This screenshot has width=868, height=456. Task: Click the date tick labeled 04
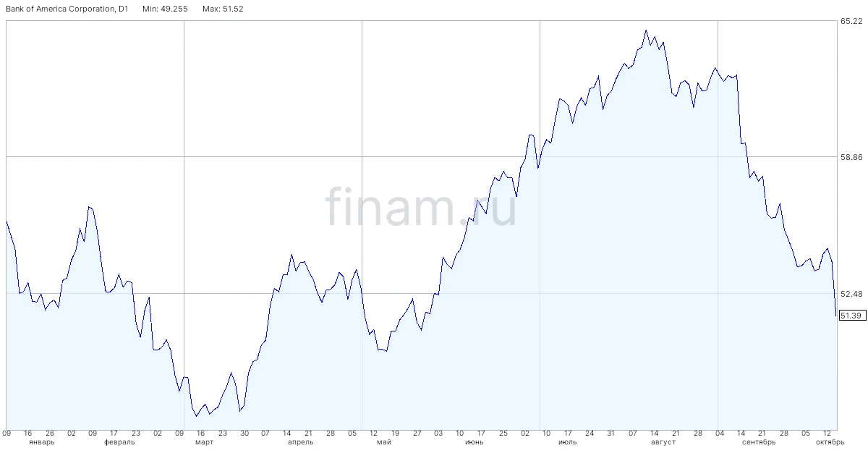coord(719,433)
